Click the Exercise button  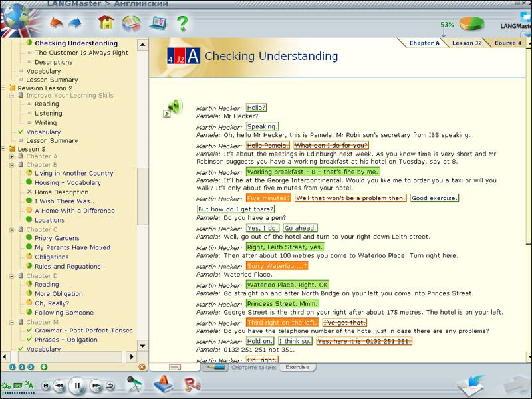coord(297,367)
